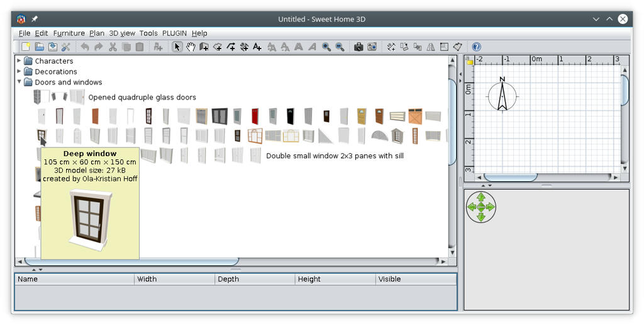Sort furniture by Width column header
Screen dimensions: 644x325
tap(174, 279)
